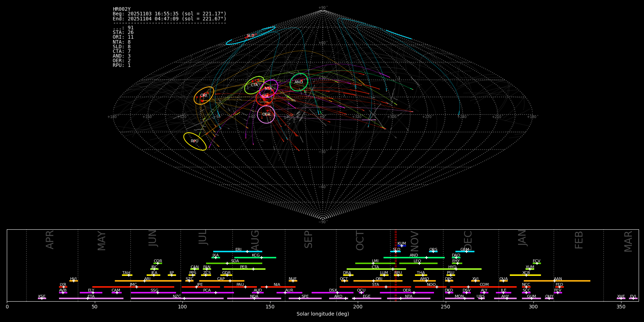Select the COR shower bar in timeline
Image resolution: width=644 pixels, height=322 pixels.
pyautogui.click(x=158, y=263)
